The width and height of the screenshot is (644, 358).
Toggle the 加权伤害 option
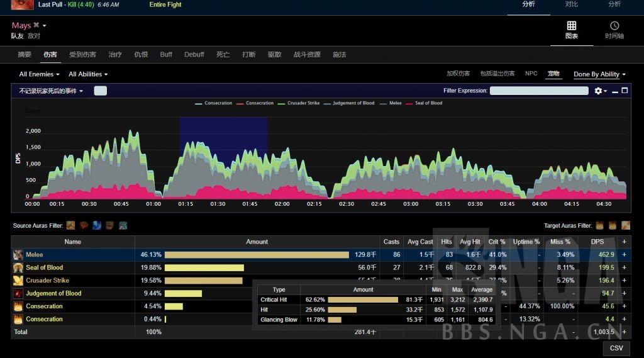(x=458, y=74)
